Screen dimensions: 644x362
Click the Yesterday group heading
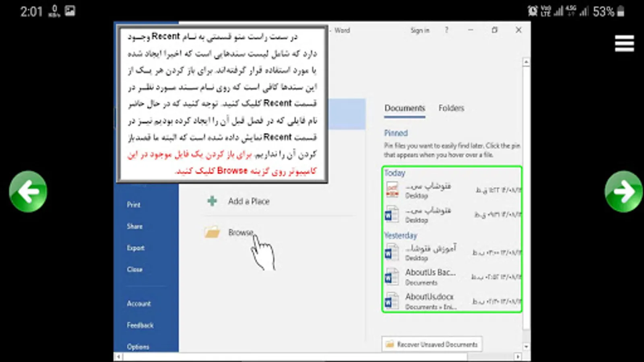pos(400,235)
